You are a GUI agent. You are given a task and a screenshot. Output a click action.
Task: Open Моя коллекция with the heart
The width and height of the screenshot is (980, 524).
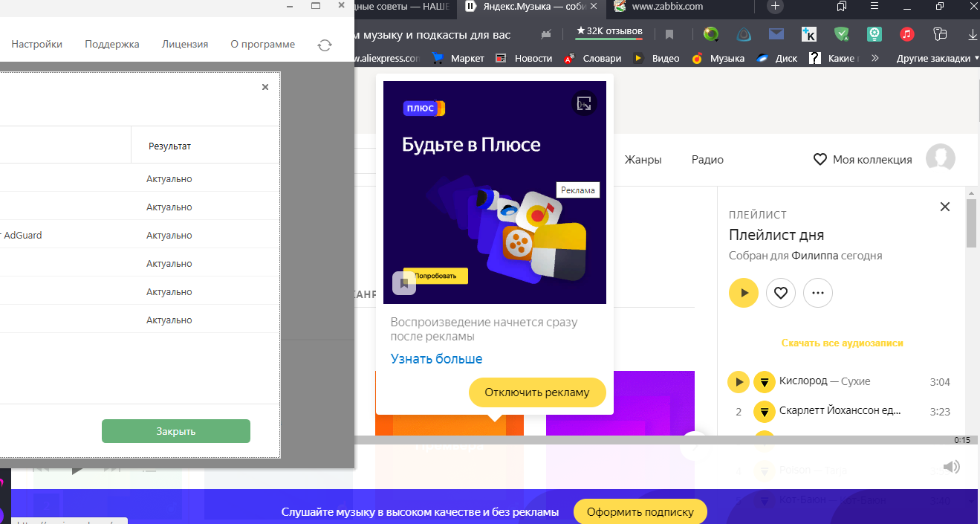pos(863,159)
